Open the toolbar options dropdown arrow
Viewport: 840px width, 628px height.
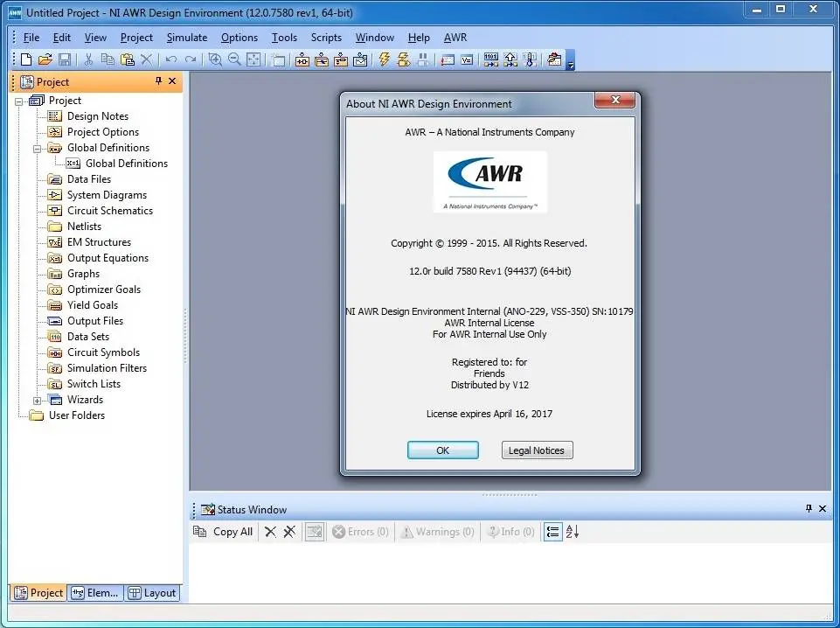coord(571,60)
